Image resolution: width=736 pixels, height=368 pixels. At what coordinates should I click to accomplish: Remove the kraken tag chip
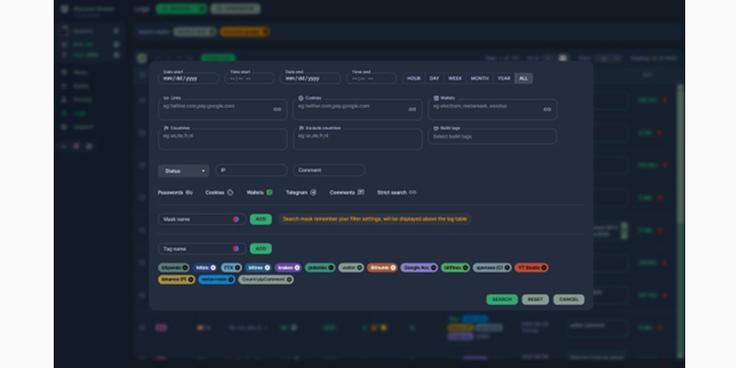coord(297,268)
